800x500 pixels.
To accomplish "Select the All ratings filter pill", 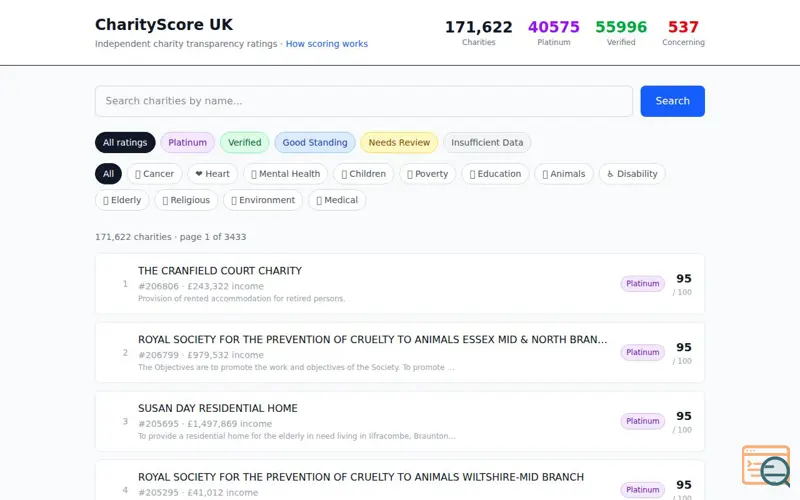I will tap(125, 142).
